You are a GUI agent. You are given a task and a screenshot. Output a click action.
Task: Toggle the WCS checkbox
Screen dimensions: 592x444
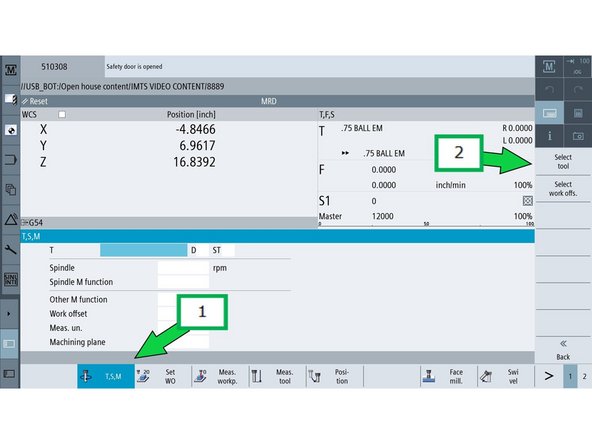pos(62,114)
